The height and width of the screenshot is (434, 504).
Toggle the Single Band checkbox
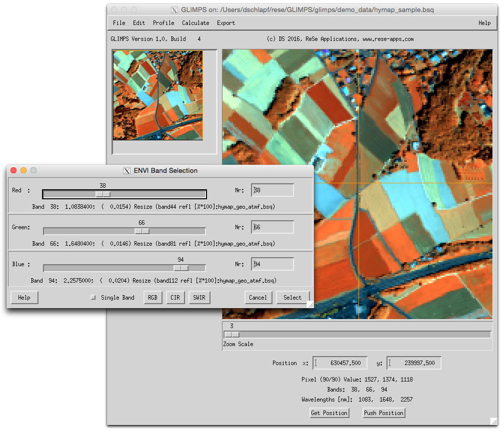[x=93, y=297]
